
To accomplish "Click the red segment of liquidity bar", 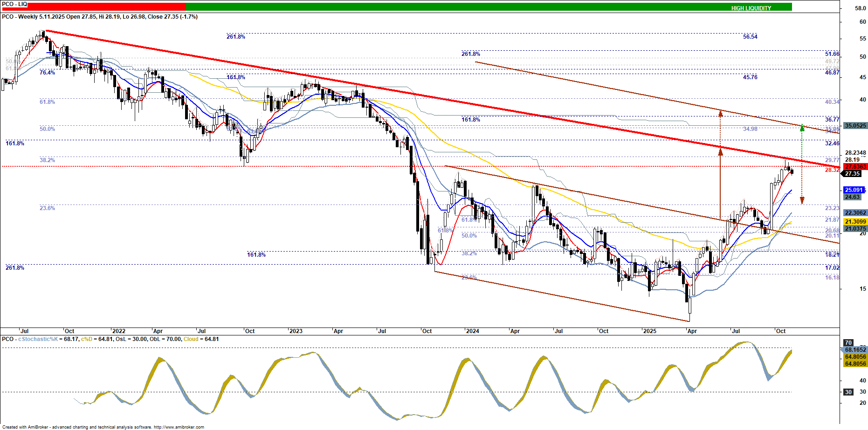I will click(93, 7).
